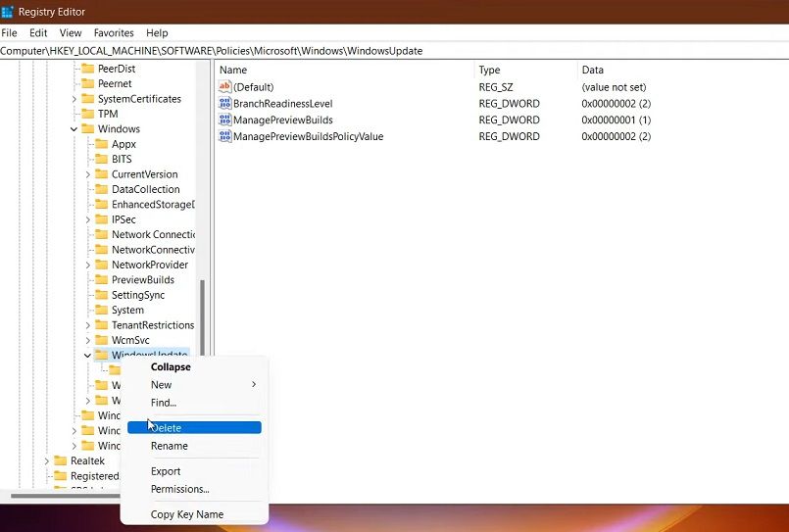
Task: Click the tree pane horizontal scrollbar
Action: click(x=65, y=496)
